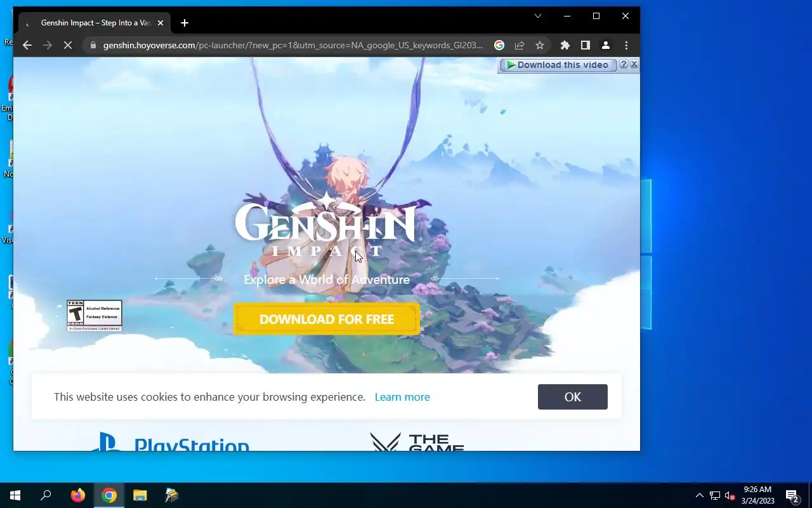Close the Download this video bar
The image size is (812, 508).
pyautogui.click(x=634, y=65)
